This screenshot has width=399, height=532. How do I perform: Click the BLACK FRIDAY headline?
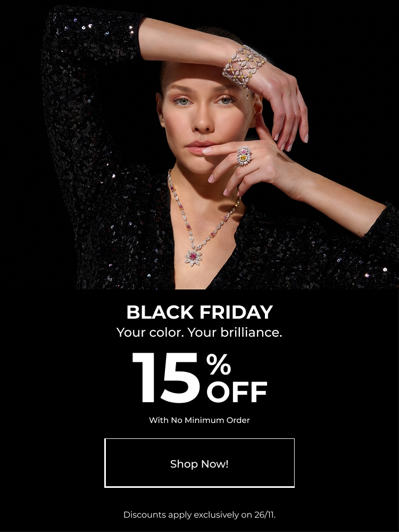pos(199,312)
